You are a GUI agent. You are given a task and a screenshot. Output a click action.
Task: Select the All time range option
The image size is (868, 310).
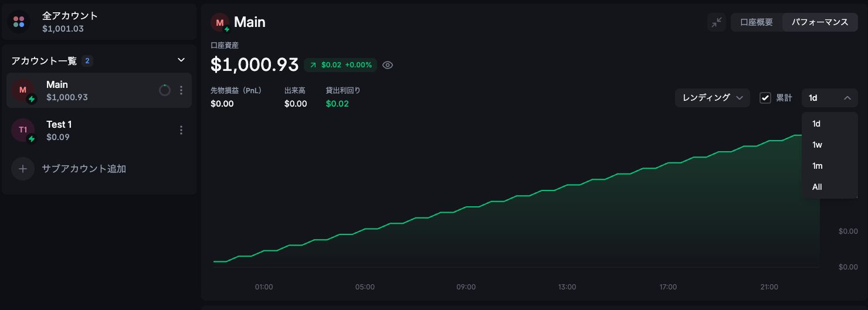point(817,187)
